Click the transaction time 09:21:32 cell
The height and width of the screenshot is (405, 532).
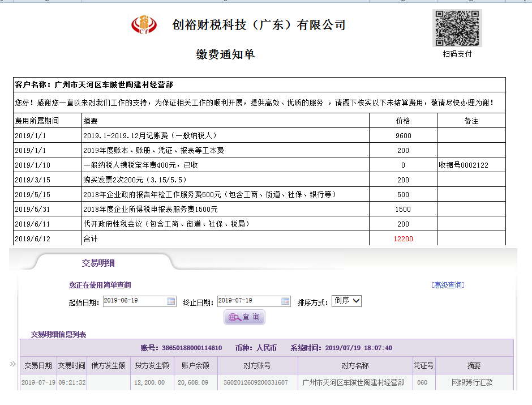pyautogui.click(x=71, y=382)
